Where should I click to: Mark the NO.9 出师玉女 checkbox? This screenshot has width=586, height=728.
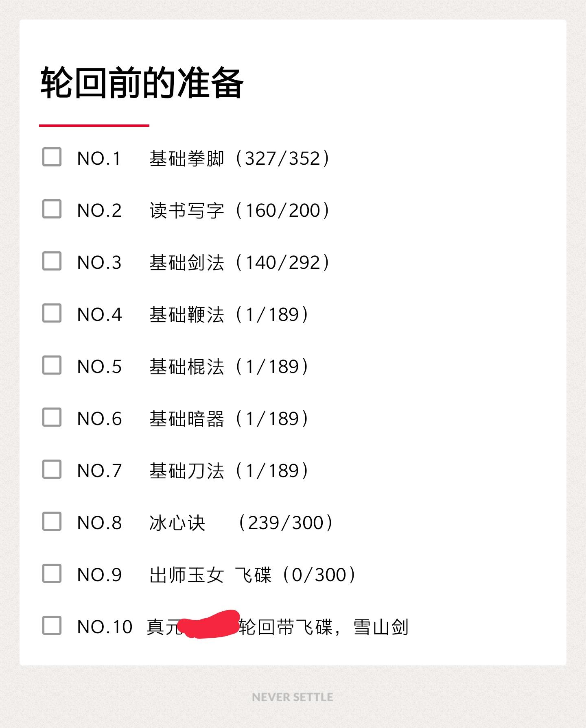click(52, 573)
